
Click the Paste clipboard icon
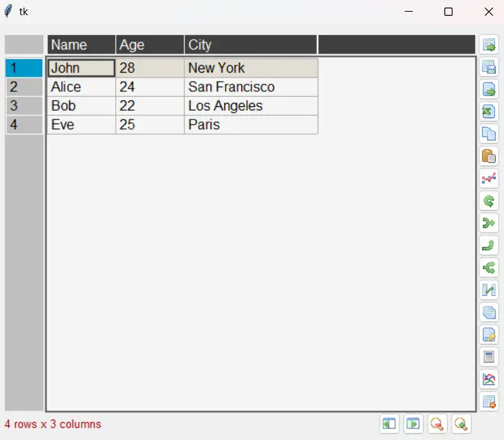[488, 156]
